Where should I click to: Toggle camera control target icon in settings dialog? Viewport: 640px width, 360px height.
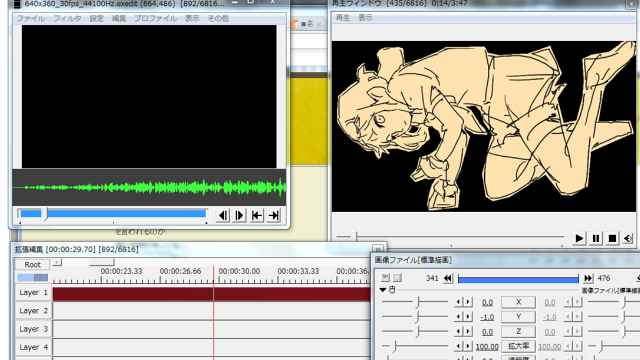pyautogui.click(x=385, y=278)
